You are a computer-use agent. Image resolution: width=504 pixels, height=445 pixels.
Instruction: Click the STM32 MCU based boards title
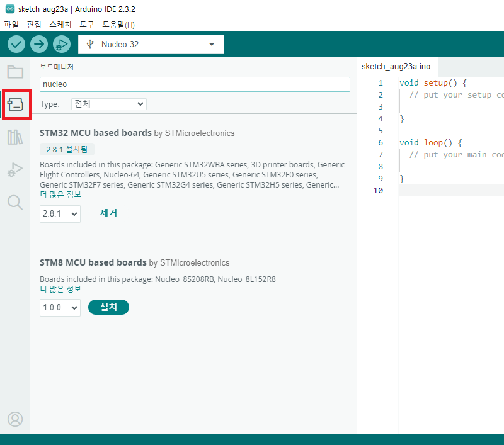pos(96,133)
